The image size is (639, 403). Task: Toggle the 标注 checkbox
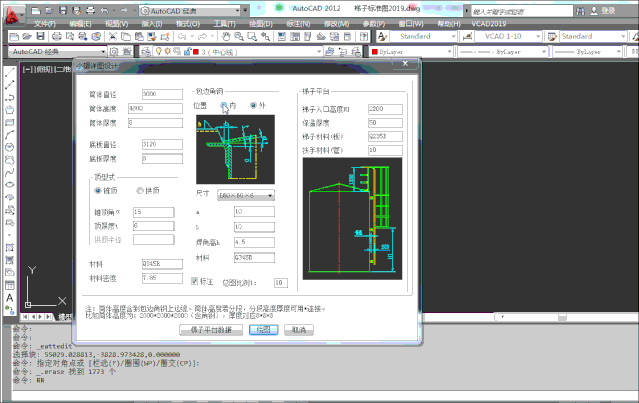coord(195,282)
